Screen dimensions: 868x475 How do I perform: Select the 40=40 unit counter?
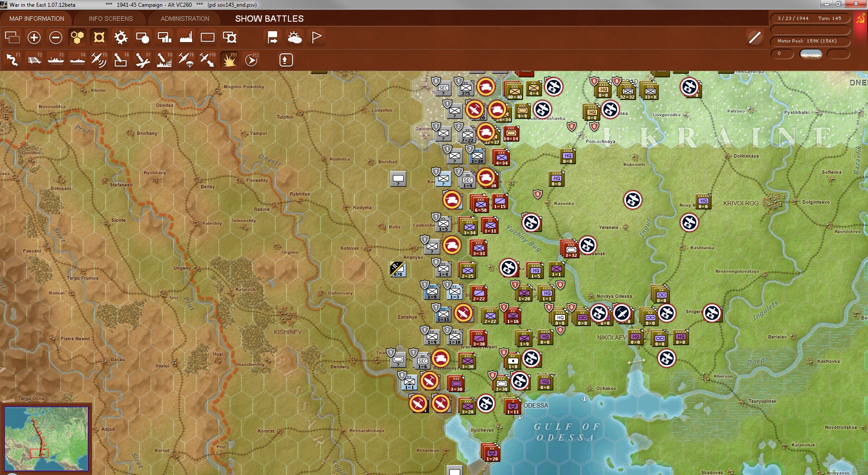tap(514, 90)
